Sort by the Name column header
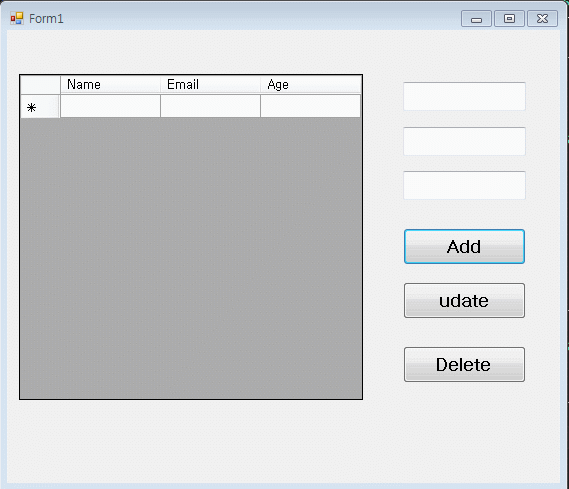The width and height of the screenshot is (569, 489). [x=110, y=85]
